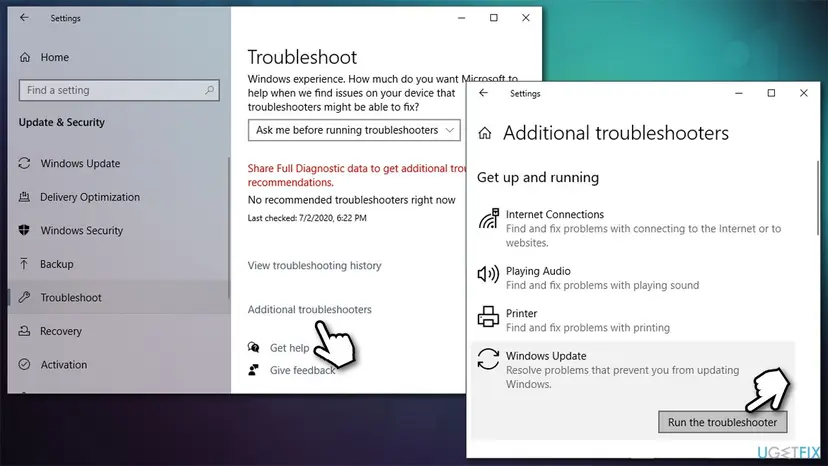Screen dimensions: 828x466
Task: Go back in Additional troubleshooters window
Action: [483, 93]
